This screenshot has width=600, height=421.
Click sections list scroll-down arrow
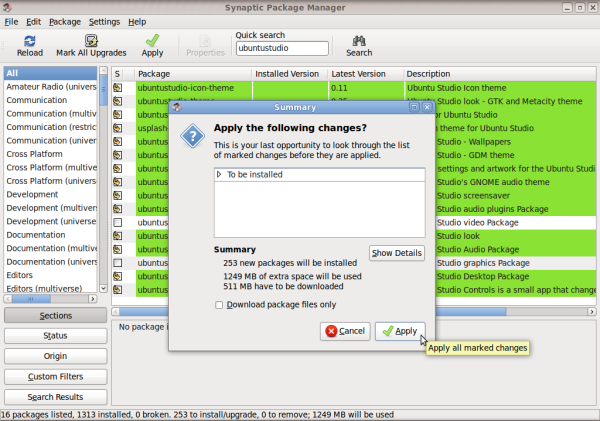click(103, 288)
